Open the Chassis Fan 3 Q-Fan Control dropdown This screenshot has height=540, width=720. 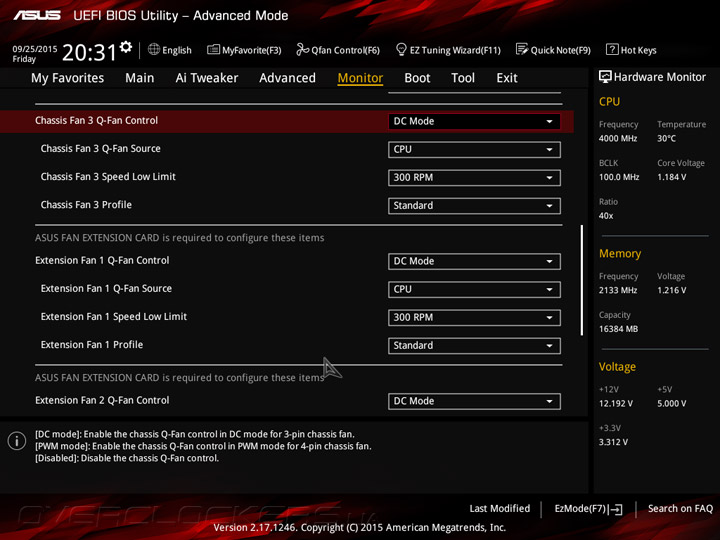tap(474, 121)
